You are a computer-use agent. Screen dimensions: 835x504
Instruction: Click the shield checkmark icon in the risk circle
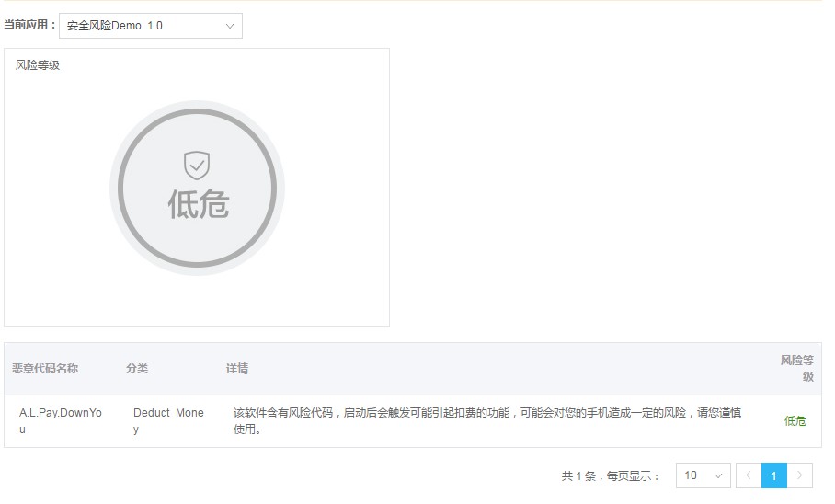coord(197,166)
